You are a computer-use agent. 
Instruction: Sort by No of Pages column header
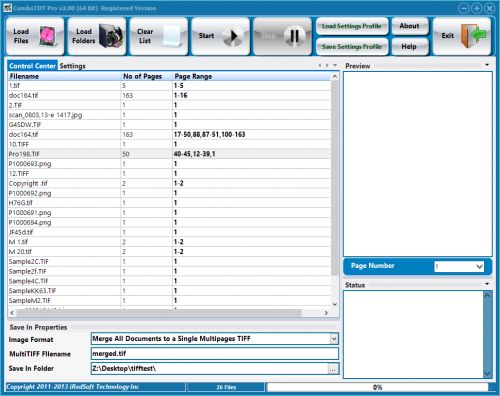tap(147, 76)
